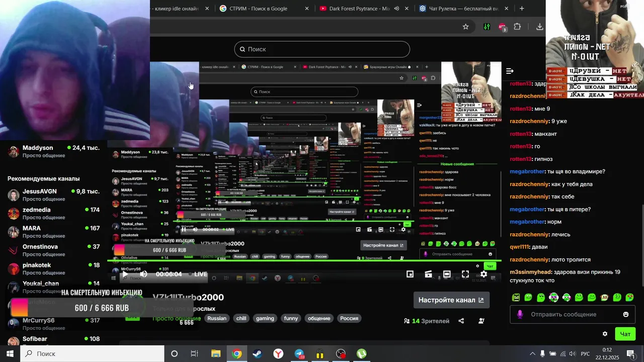This screenshot has width=644, height=362.
Task: Toggle theater mode on outermost player
Action: click(447, 274)
